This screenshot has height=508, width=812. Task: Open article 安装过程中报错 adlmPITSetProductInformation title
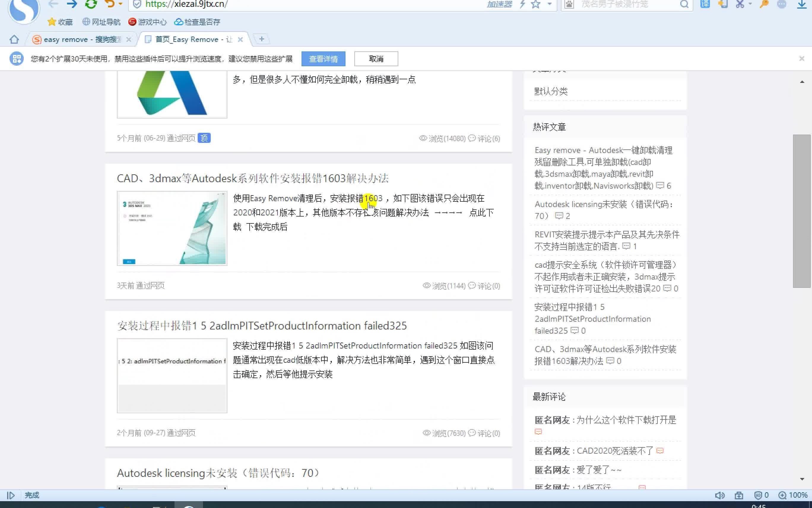pyautogui.click(x=262, y=326)
